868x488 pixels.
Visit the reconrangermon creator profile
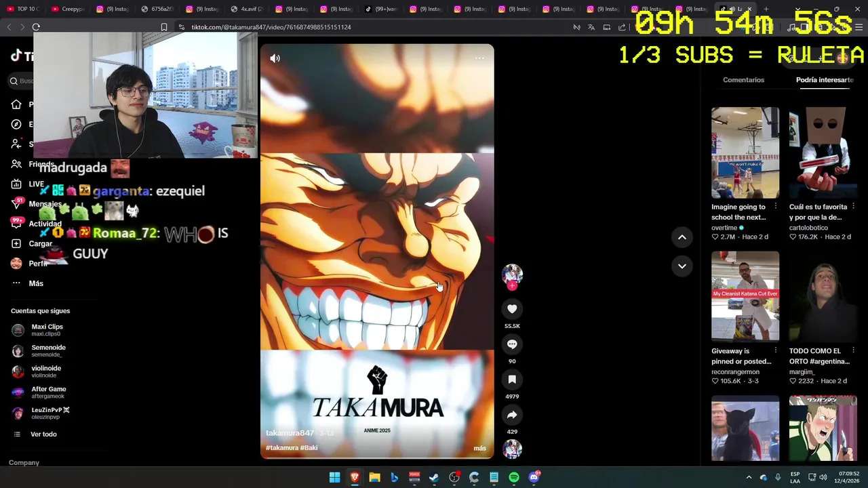[735, 371]
